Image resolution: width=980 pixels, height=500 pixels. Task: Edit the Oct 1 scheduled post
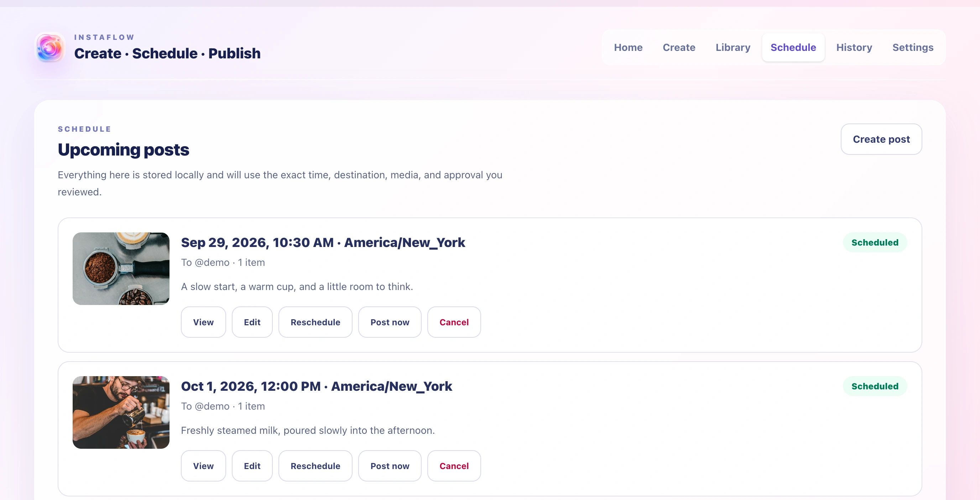click(252, 466)
